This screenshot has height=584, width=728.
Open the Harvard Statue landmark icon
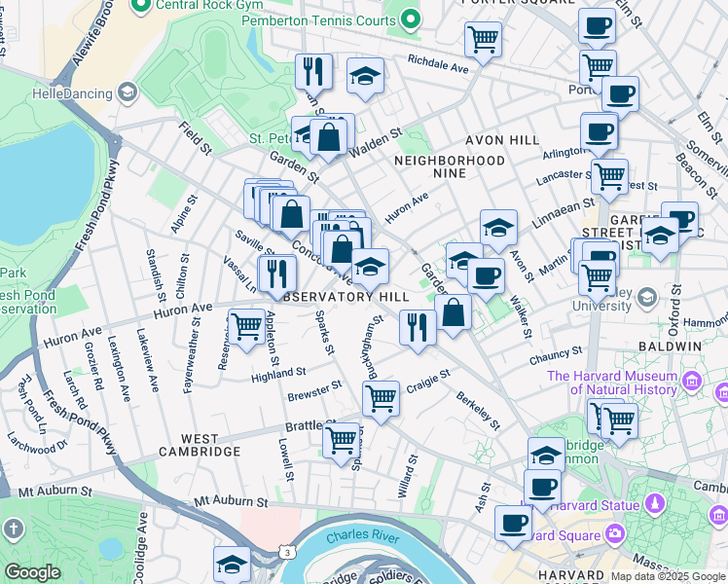(x=655, y=504)
